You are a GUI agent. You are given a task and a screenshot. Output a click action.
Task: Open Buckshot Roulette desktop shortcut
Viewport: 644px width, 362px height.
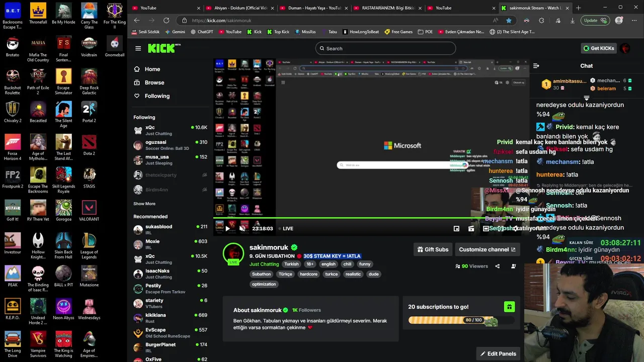click(x=13, y=81)
